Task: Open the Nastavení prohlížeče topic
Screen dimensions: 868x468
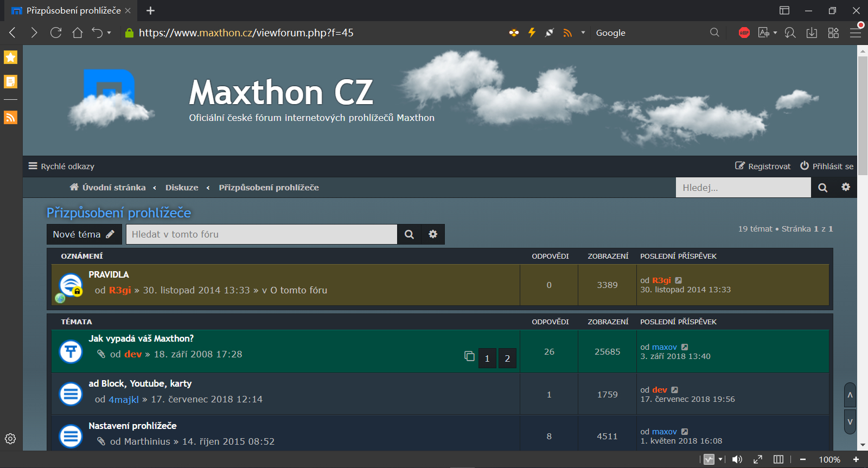Action: (132, 426)
